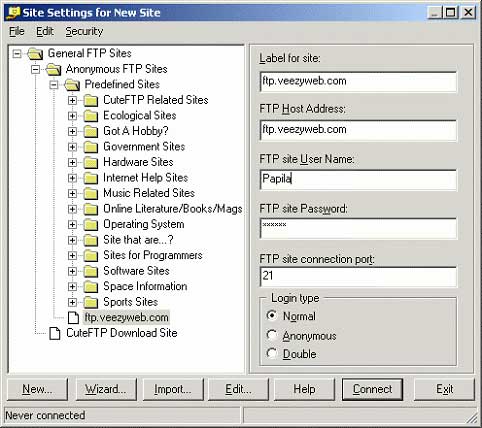482x428 pixels.
Task: Click the General FTP Sites folder icon
Action: pyautogui.click(x=35, y=54)
